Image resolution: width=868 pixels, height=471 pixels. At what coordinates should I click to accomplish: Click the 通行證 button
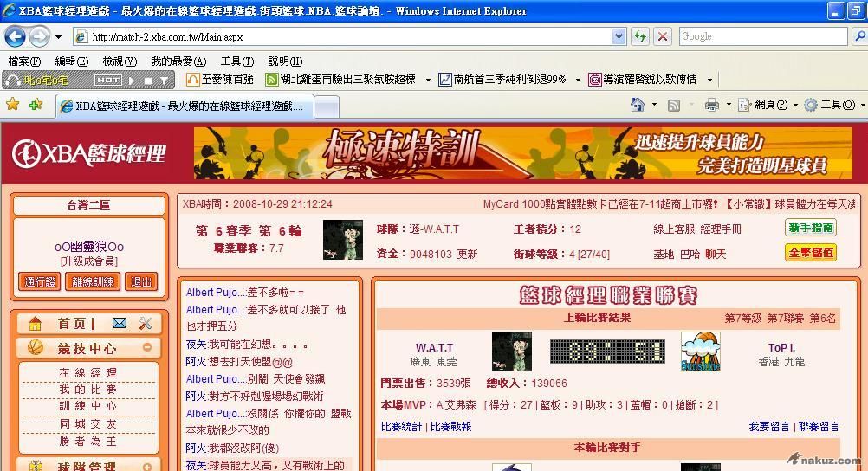pos(39,281)
